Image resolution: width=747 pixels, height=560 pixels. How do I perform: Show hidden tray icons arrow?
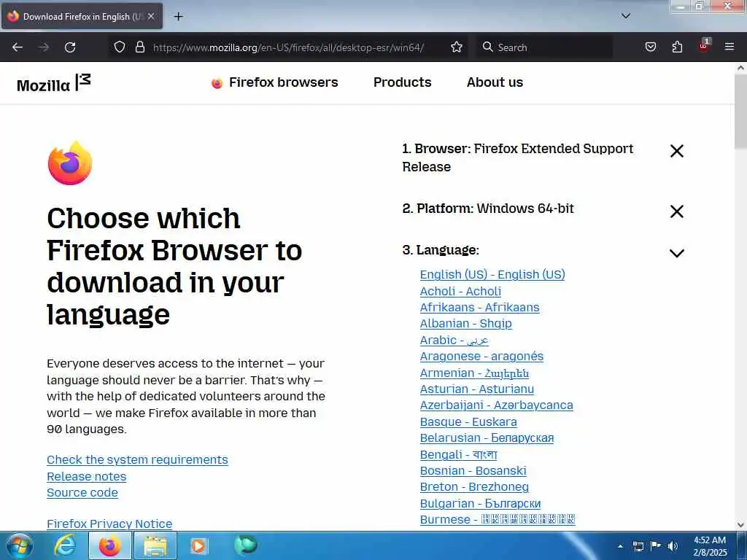(620, 546)
